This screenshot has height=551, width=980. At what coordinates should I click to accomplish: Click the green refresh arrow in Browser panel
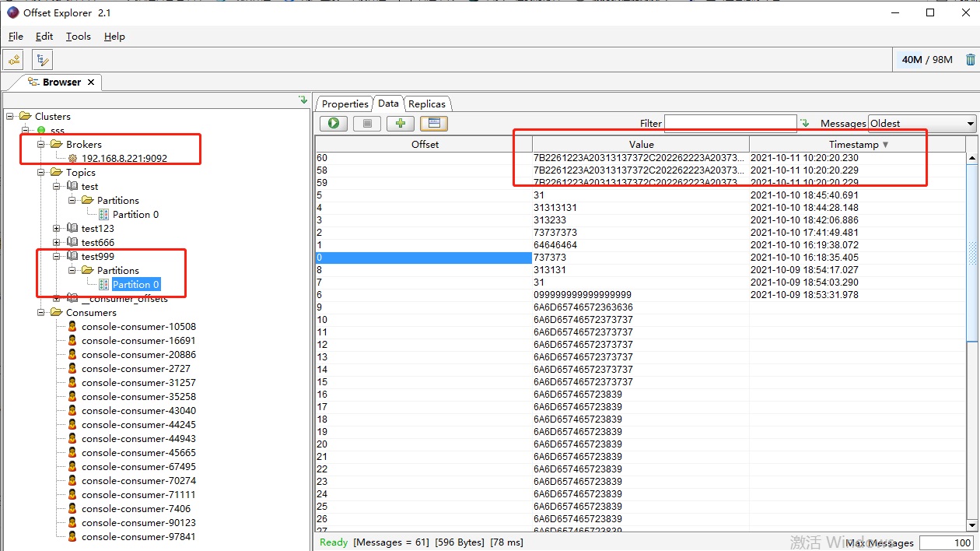coord(303,100)
